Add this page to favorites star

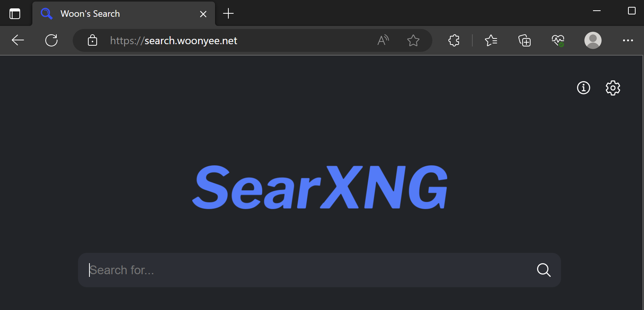[413, 40]
